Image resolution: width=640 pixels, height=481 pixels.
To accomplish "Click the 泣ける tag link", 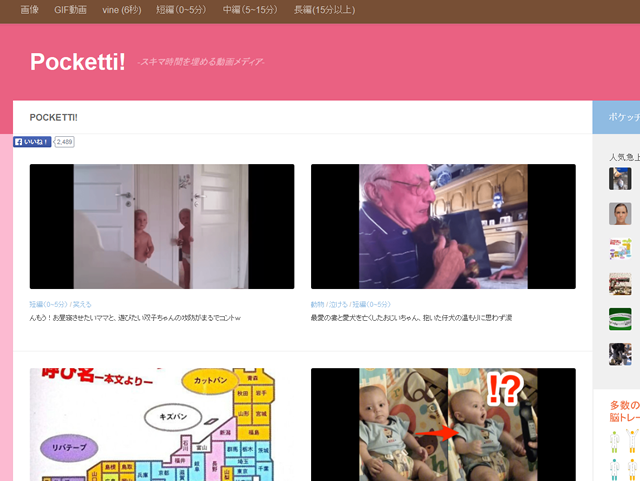I will click(x=338, y=305).
